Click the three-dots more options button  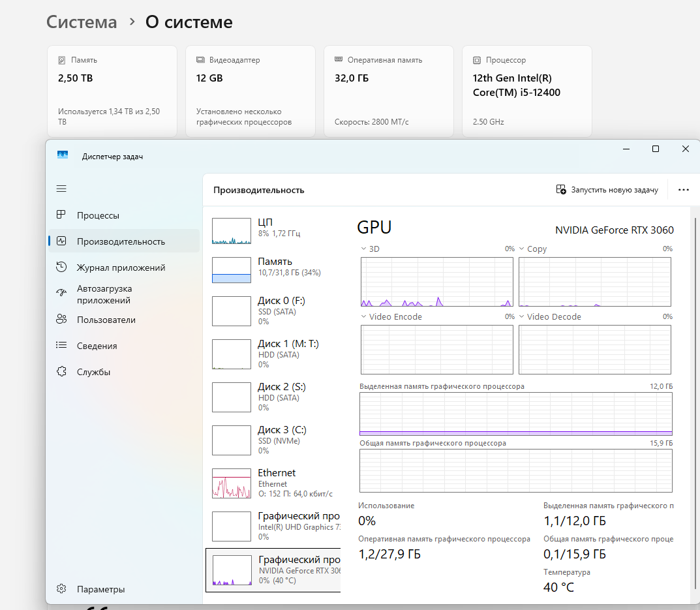(x=683, y=190)
